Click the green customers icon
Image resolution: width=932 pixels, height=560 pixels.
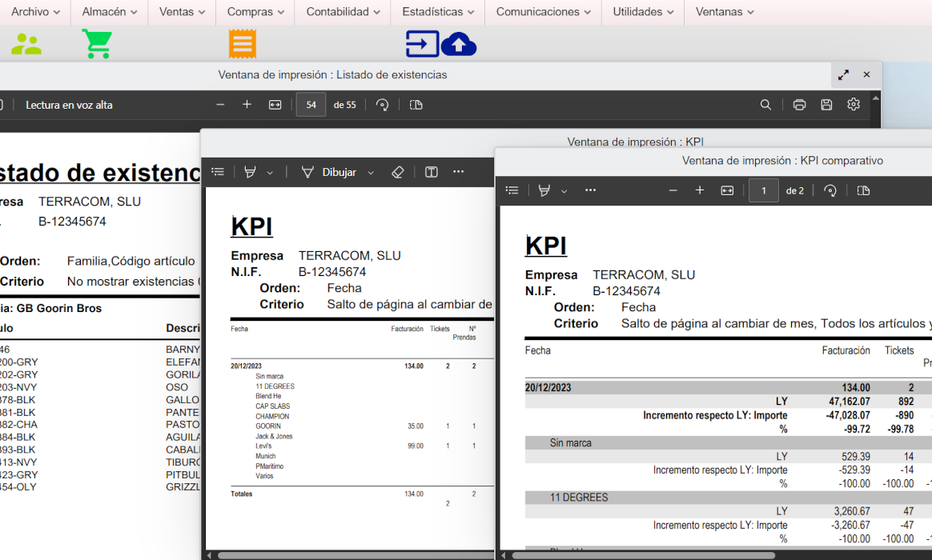(x=26, y=44)
